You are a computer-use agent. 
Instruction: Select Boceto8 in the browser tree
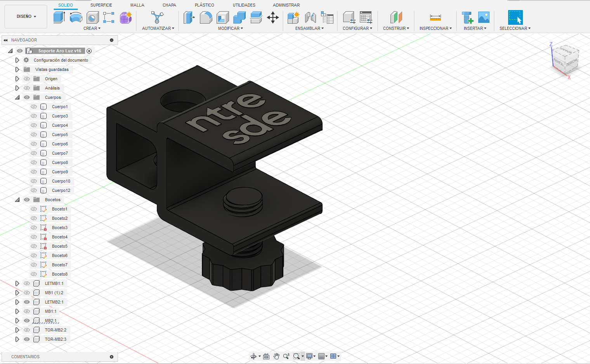click(60, 274)
